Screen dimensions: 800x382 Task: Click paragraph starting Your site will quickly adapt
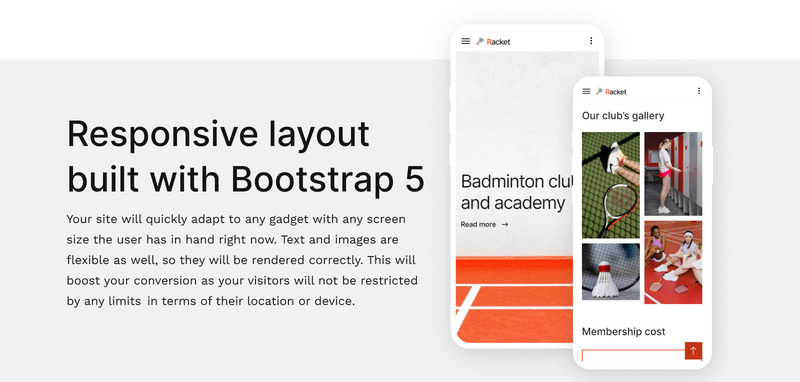(x=242, y=260)
